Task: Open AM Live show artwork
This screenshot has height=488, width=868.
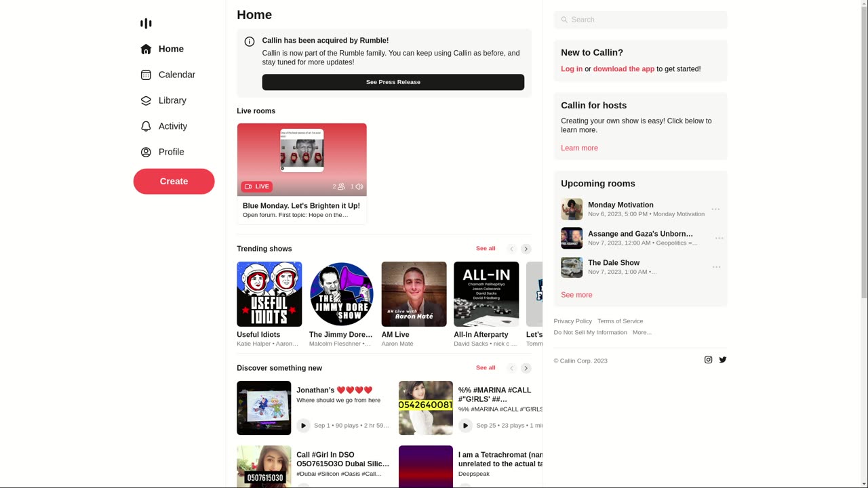Action: point(414,294)
